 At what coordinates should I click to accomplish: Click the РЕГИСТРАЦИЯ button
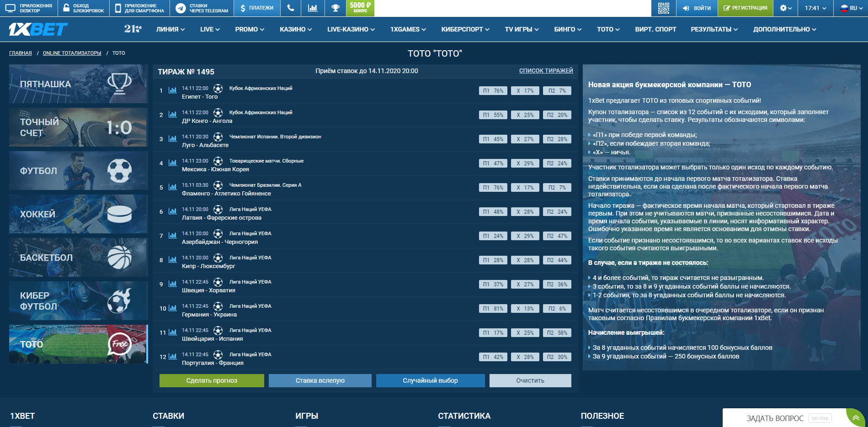click(746, 8)
